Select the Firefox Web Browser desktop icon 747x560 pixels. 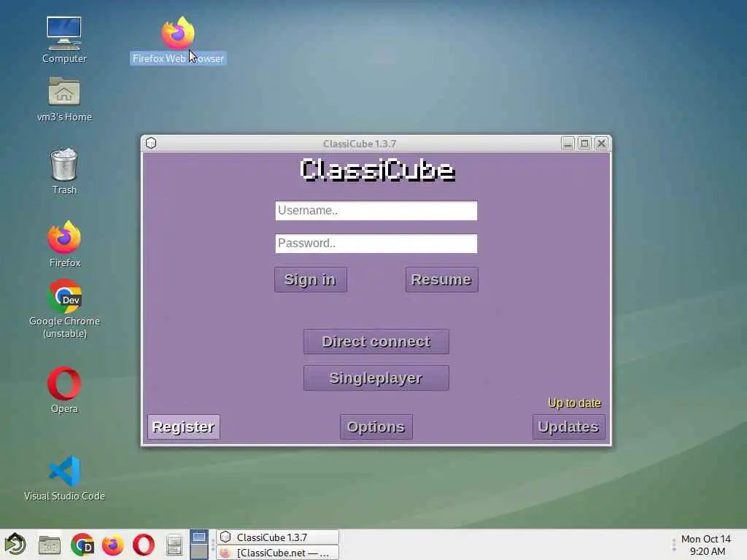[x=178, y=40]
